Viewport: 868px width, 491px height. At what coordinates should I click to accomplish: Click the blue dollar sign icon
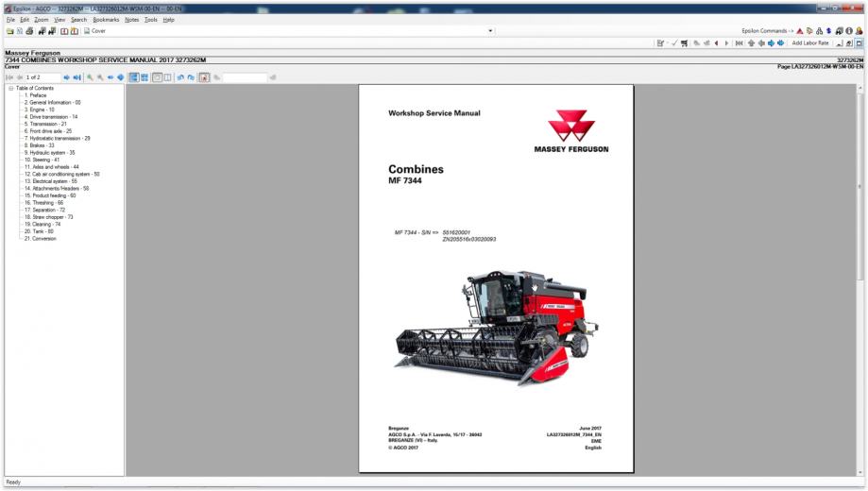828,31
